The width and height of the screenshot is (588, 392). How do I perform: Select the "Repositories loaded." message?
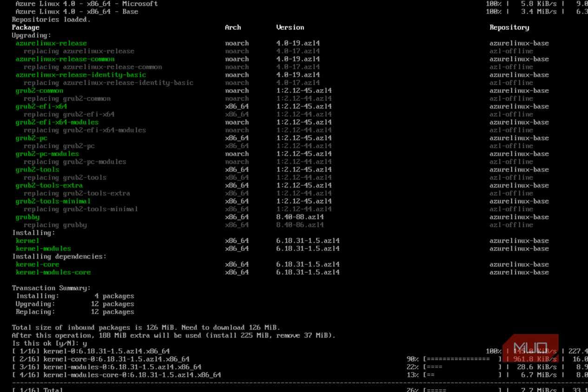[51, 20]
